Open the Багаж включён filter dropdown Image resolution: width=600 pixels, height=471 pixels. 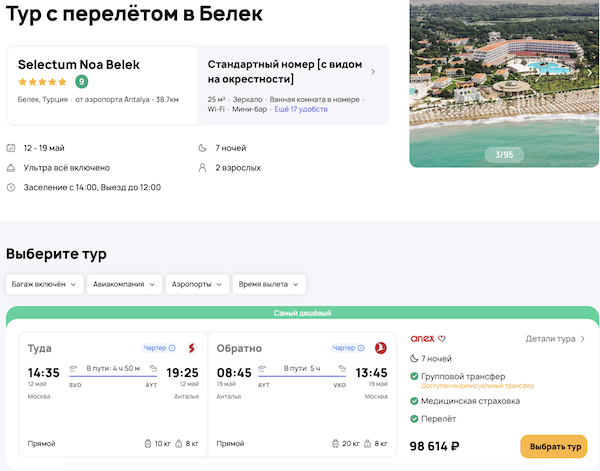(x=44, y=285)
